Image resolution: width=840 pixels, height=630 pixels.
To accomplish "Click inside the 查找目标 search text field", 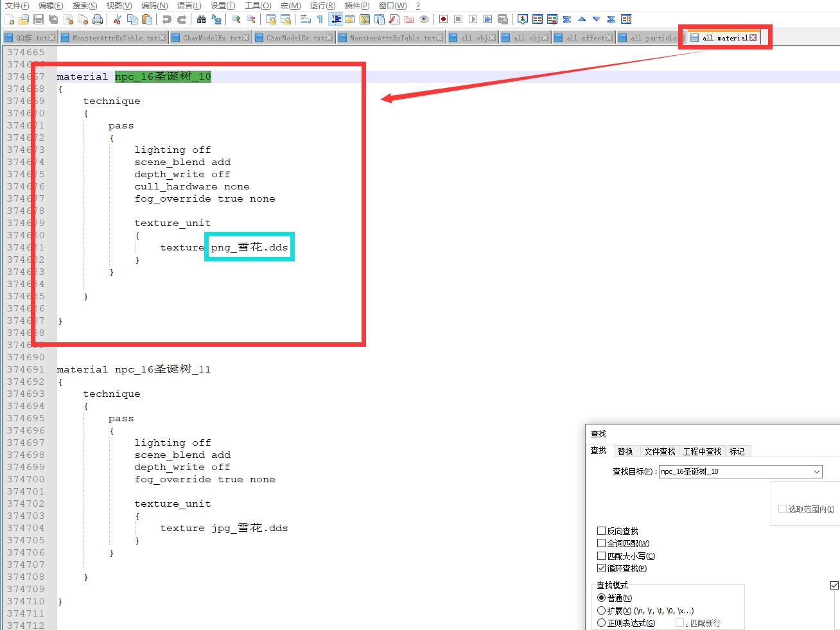I will pyautogui.click(x=735, y=471).
